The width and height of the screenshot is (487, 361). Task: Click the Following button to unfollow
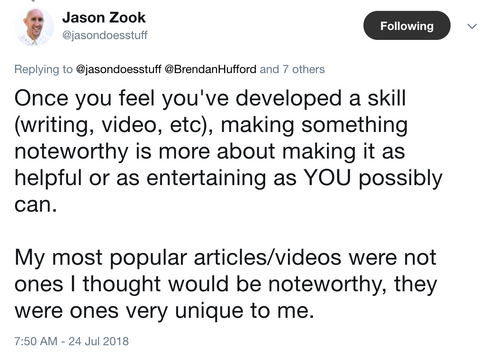coord(407,26)
